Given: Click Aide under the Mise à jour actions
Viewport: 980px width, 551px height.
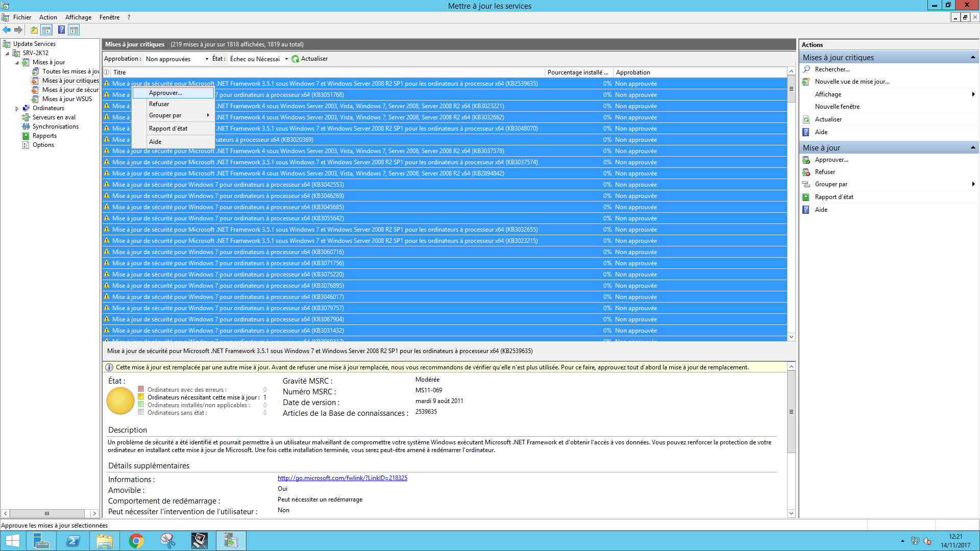Looking at the screenshot, I should click(821, 210).
